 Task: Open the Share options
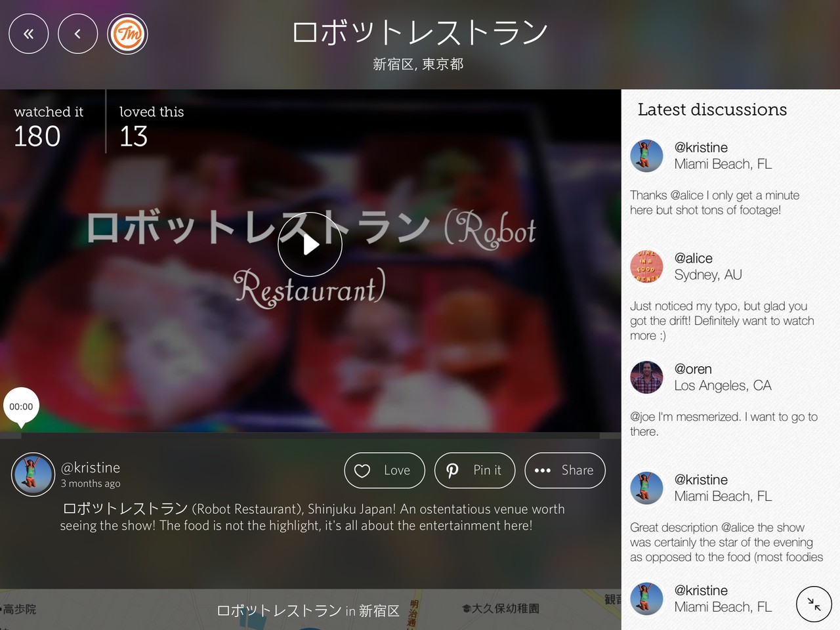[565, 471]
